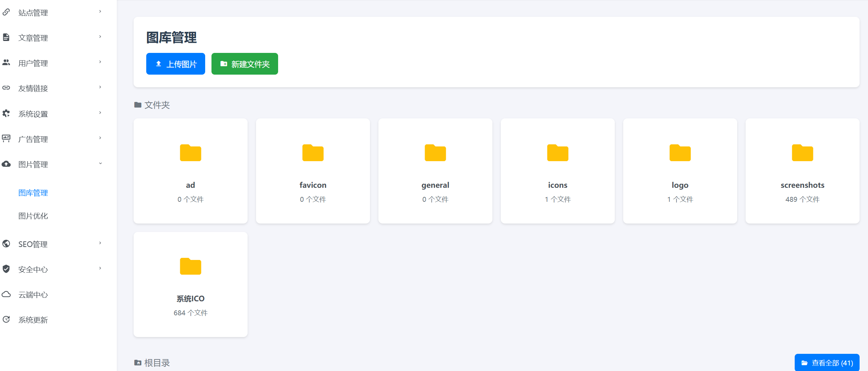
Task: Expand the 友情链接 chevron
Action: point(100,87)
